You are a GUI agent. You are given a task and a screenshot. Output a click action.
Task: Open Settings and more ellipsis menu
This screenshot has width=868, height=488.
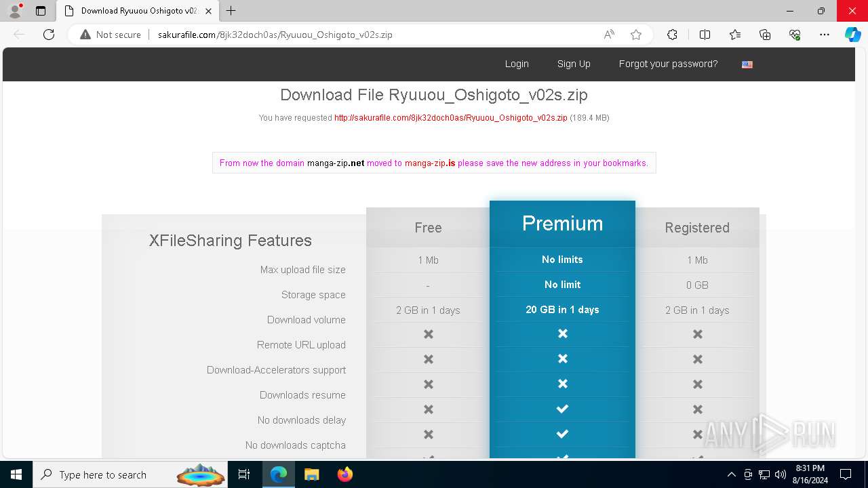tap(825, 35)
